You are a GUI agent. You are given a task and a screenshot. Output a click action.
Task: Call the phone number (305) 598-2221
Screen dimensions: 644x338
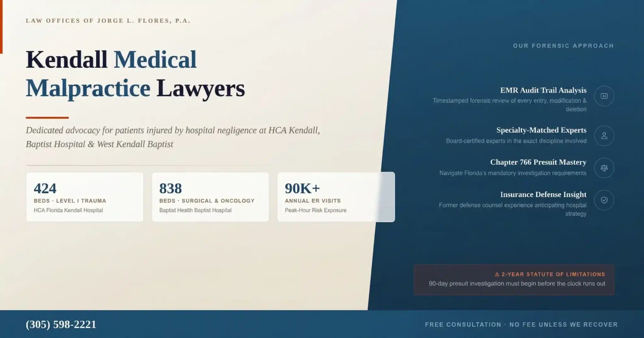tap(61, 324)
